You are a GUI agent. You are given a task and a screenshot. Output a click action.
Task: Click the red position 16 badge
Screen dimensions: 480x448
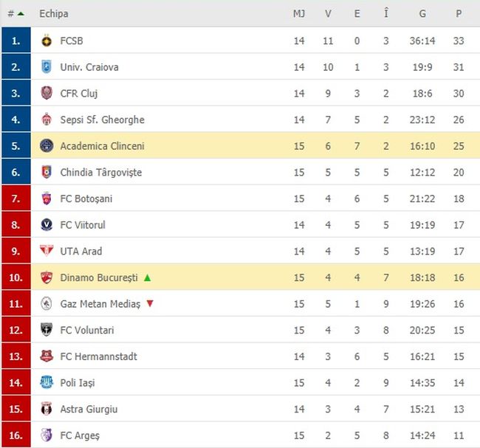point(16,435)
